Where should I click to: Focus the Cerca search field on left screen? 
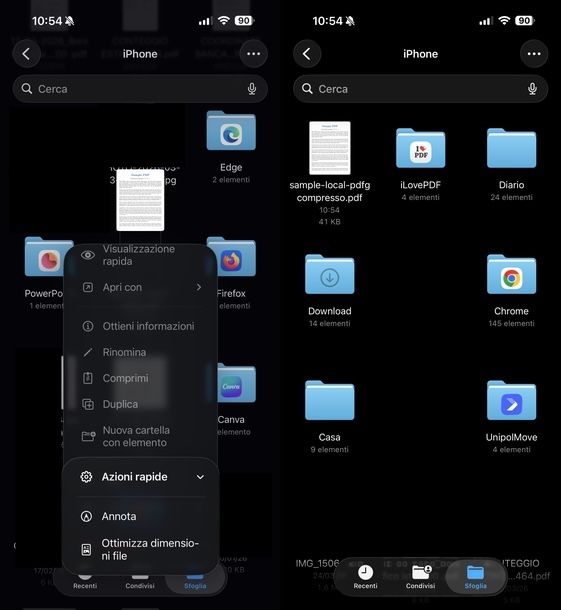140,89
